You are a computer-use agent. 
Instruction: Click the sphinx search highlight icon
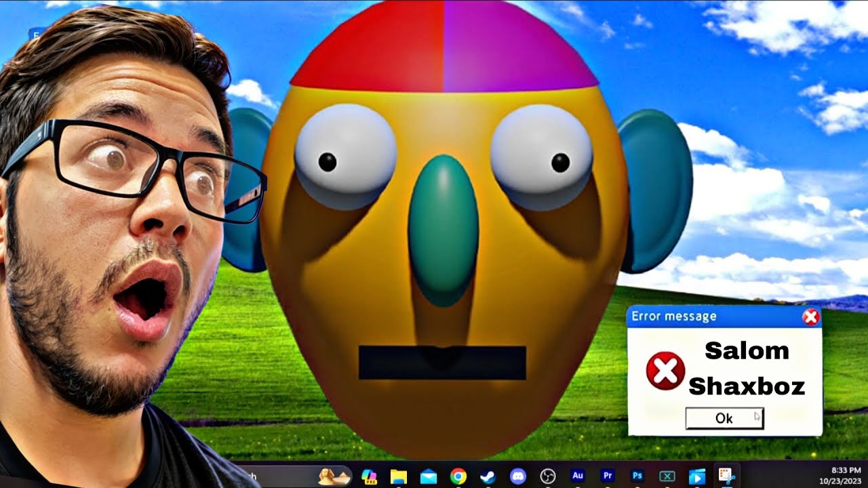tap(335, 476)
